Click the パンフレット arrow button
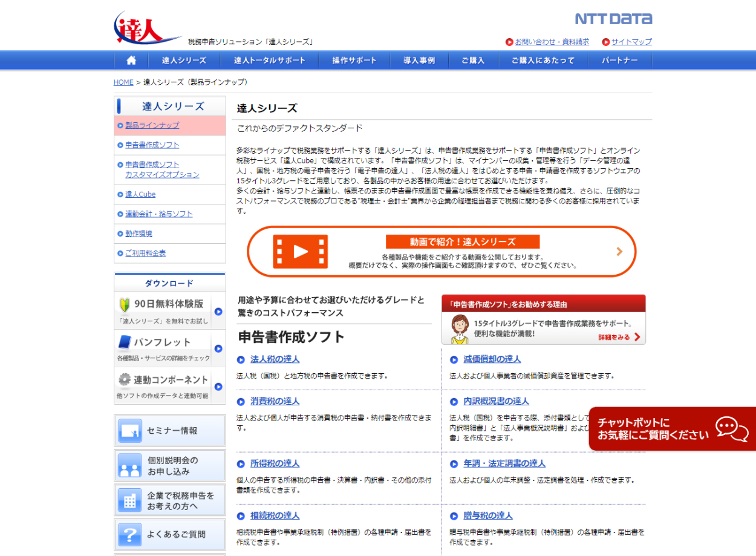 pos(218,349)
